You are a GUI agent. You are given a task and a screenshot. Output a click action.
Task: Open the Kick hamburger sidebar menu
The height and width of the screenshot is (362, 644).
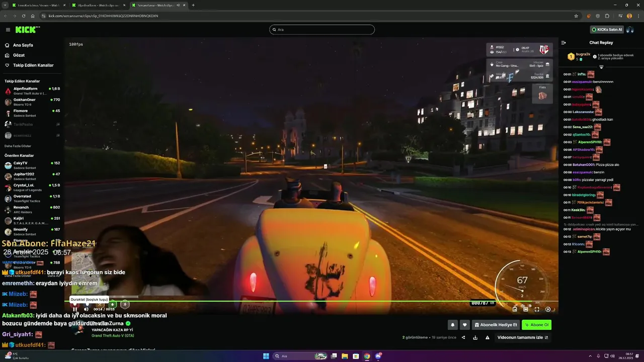pyautogui.click(x=8, y=30)
